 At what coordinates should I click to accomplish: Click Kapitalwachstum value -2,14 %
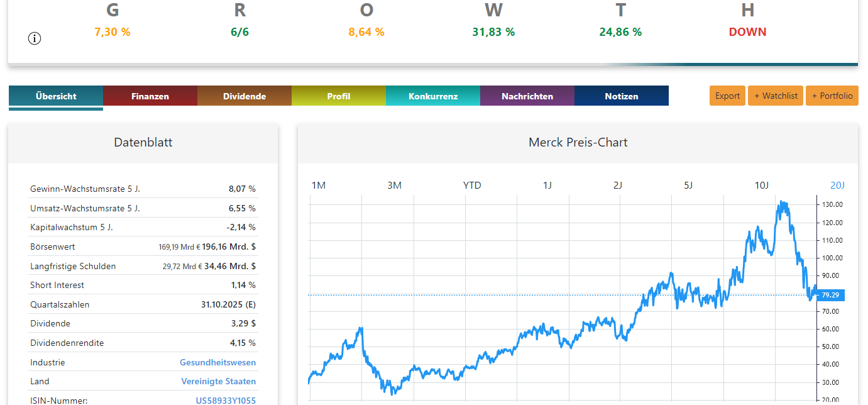point(241,227)
